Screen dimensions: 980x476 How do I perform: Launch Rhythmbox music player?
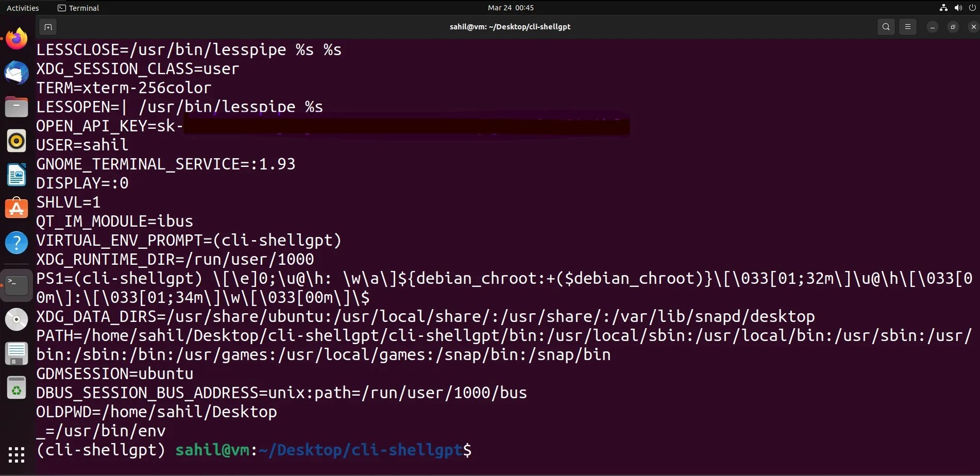(16, 141)
